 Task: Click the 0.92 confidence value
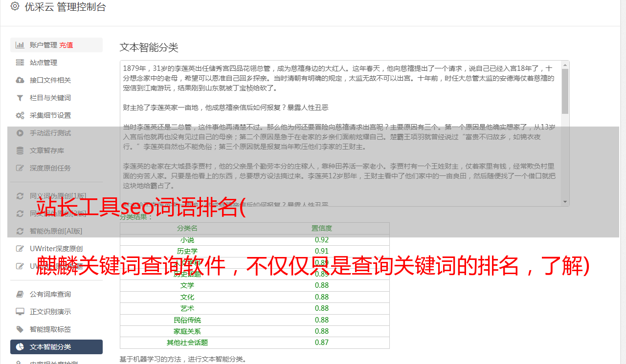click(322, 240)
